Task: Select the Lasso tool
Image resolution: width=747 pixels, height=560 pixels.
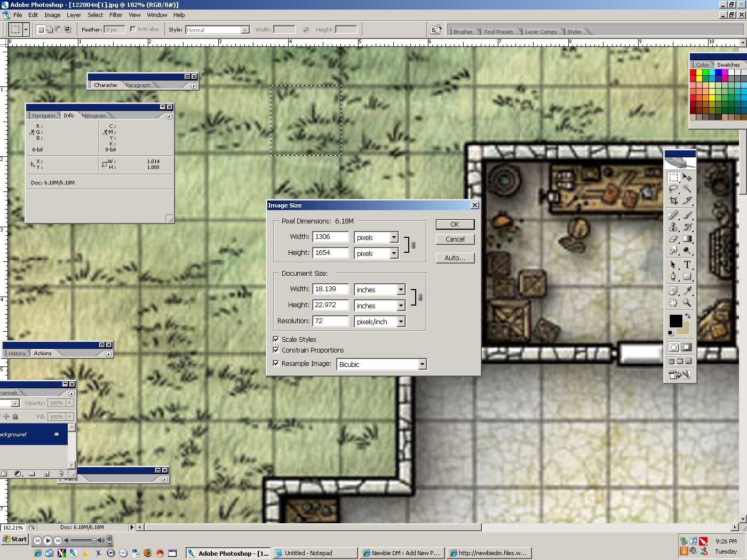Action: [x=673, y=189]
